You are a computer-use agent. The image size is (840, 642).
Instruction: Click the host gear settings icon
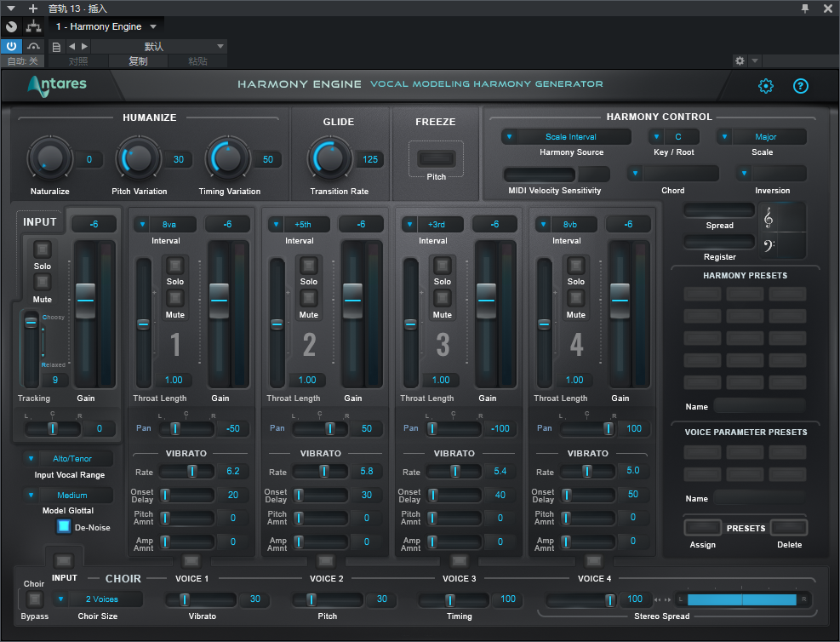click(x=740, y=60)
